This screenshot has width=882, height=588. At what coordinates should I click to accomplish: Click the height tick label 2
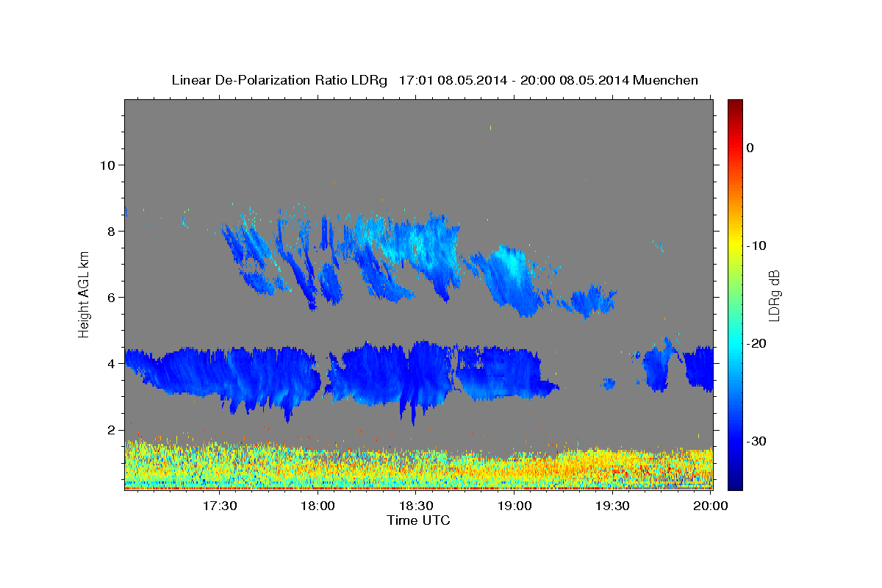pos(110,429)
